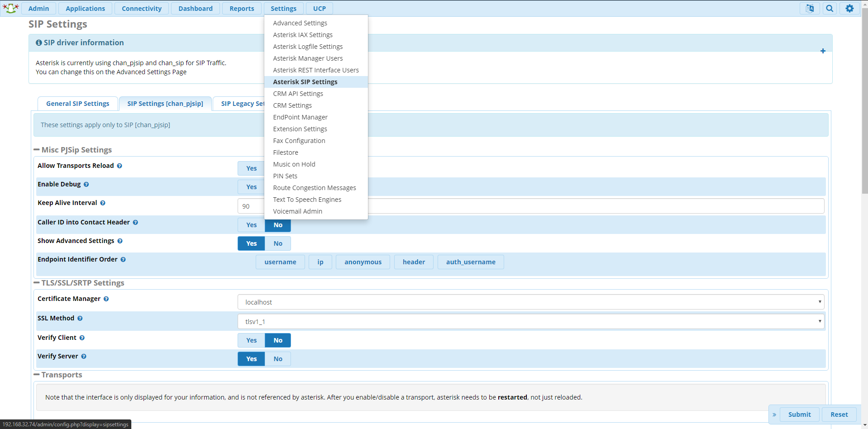The width and height of the screenshot is (868, 429).
Task: Select Fax Configuration from Settings menu
Action: (299, 141)
